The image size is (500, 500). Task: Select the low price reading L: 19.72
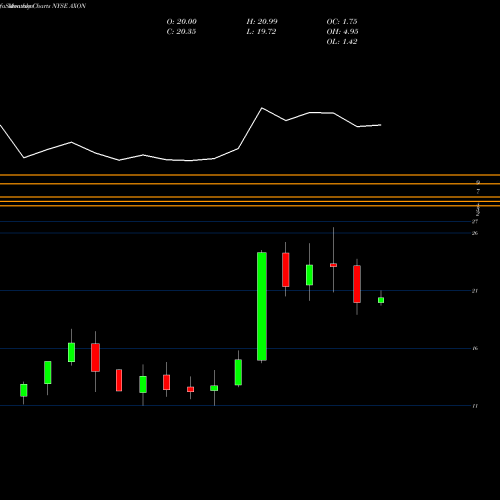(x=261, y=32)
